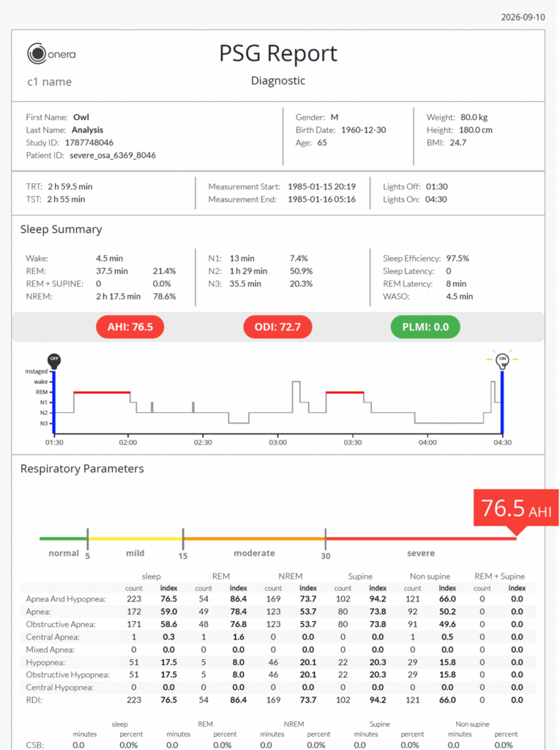This screenshot has width=560, height=750.
Task: Click the Measurement Start value 1985-01-15 20:19
Action: [x=321, y=187]
